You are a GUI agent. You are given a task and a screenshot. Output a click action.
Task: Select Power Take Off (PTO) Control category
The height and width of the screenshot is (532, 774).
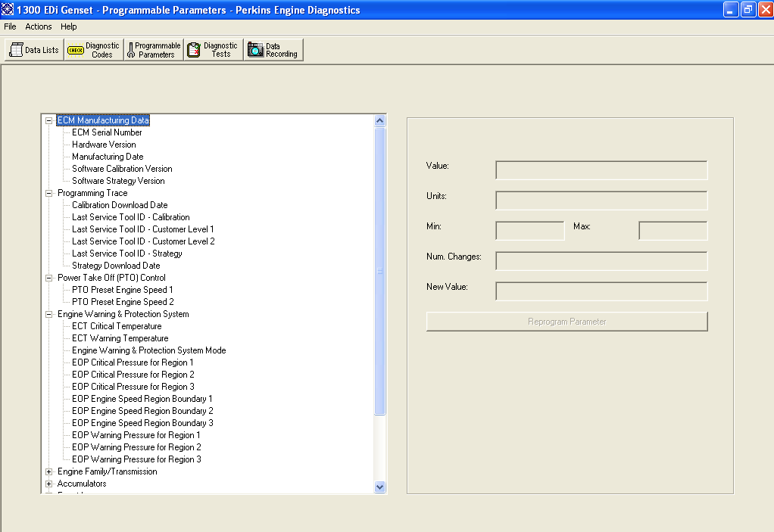pos(111,278)
